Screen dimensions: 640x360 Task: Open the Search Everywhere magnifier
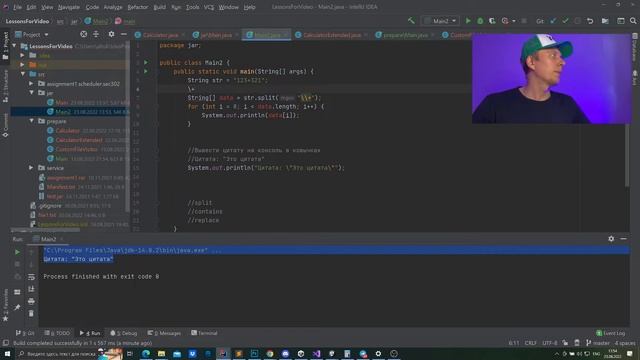click(633, 21)
